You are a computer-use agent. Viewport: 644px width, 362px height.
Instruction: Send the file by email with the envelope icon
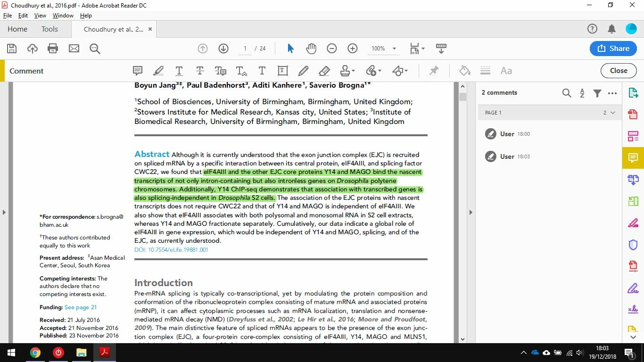(x=74, y=49)
